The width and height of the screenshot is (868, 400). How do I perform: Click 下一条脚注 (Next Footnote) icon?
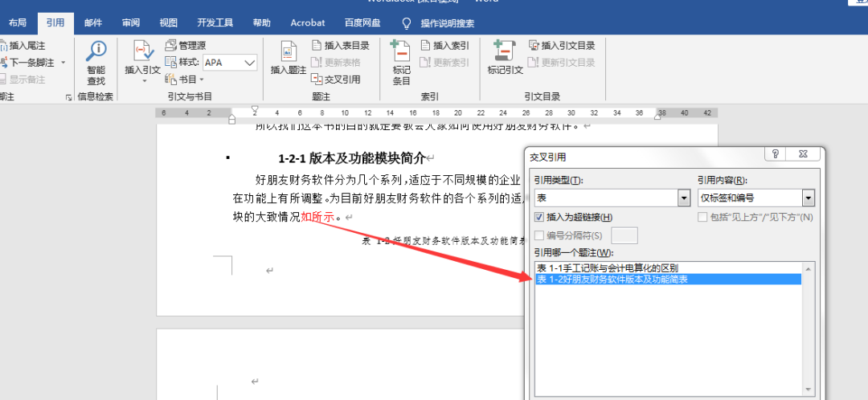(3, 63)
